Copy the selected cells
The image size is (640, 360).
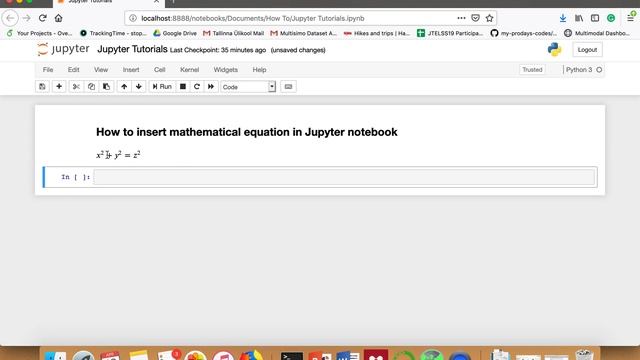pyautogui.click(x=91, y=87)
